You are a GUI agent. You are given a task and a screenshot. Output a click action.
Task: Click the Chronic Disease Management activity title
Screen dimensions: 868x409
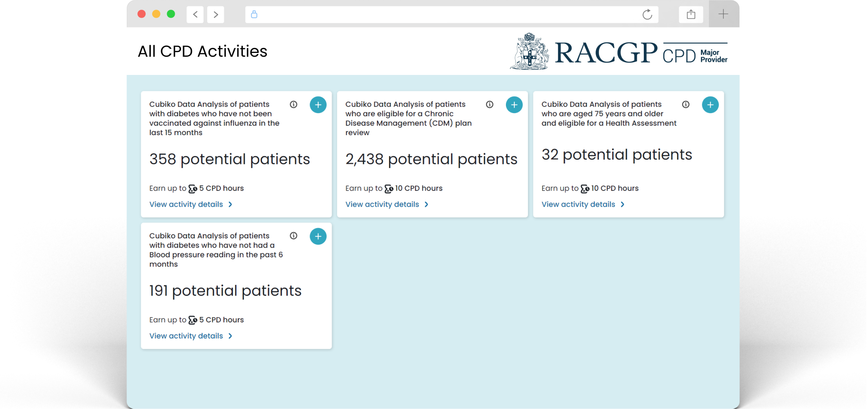coord(409,118)
